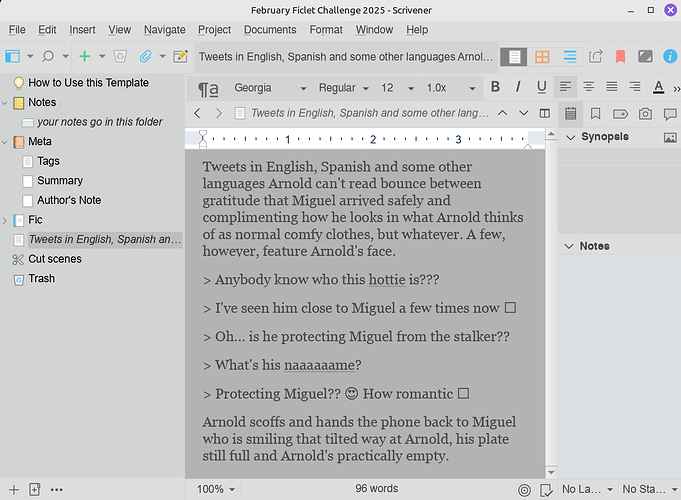Image resolution: width=681 pixels, height=500 pixels.
Task: Toggle italic formatting
Action: (x=519, y=88)
